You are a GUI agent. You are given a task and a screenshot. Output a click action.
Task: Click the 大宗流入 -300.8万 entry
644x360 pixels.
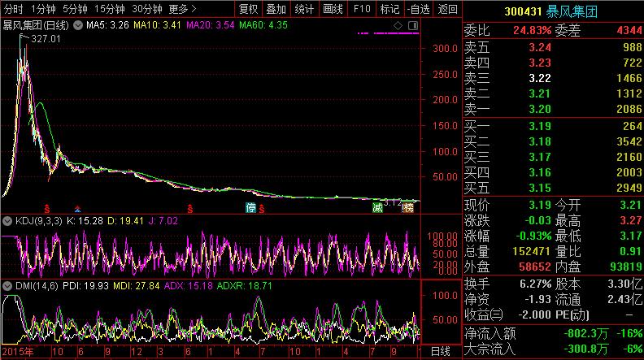553,349
